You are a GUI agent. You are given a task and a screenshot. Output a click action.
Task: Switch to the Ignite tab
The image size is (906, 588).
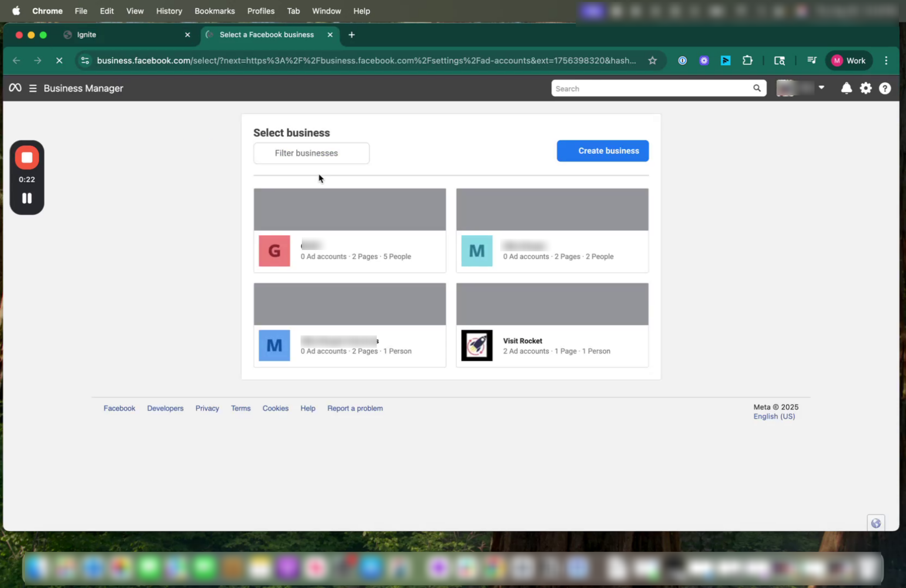126,35
